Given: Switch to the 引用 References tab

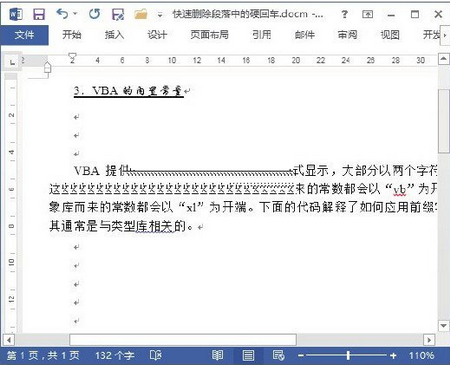Looking at the screenshot, I should point(262,35).
